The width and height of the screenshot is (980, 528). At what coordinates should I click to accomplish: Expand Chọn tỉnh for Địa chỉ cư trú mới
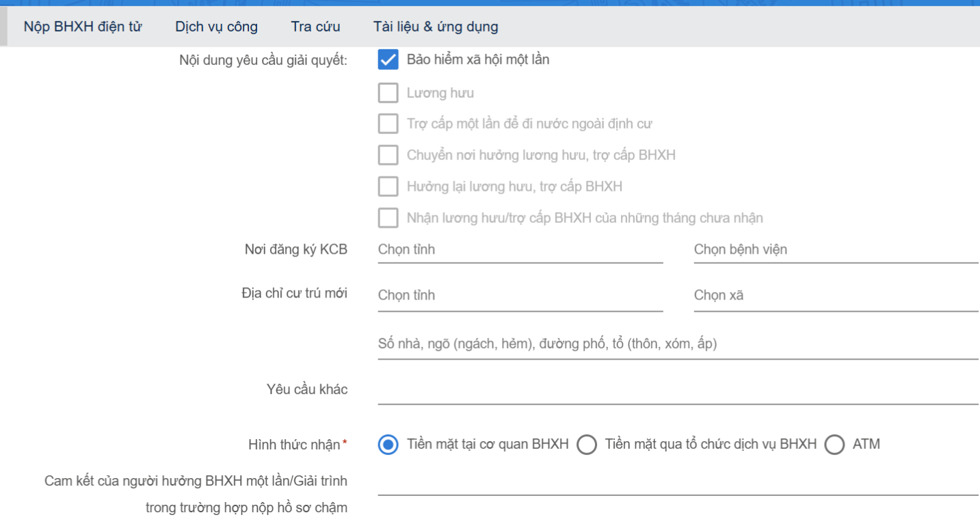(520, 295)
